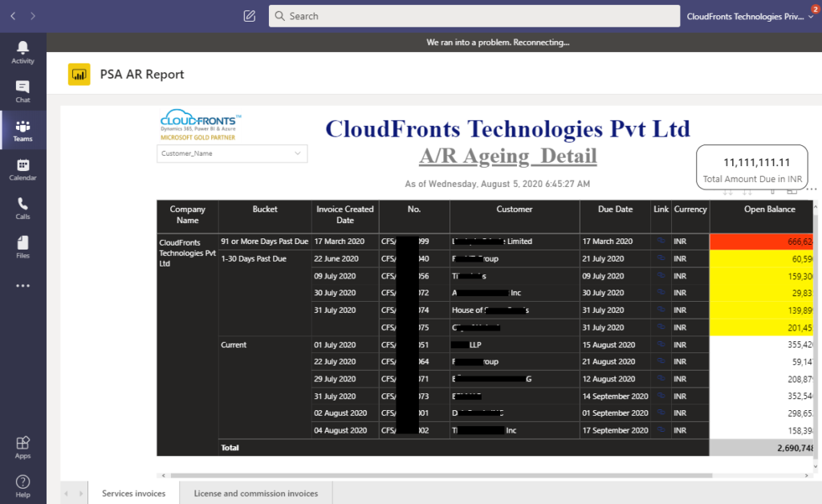Screen dimensions: 822x504
Task: Click the table scrollbar's left arrow
Action: tap(164, 476)
